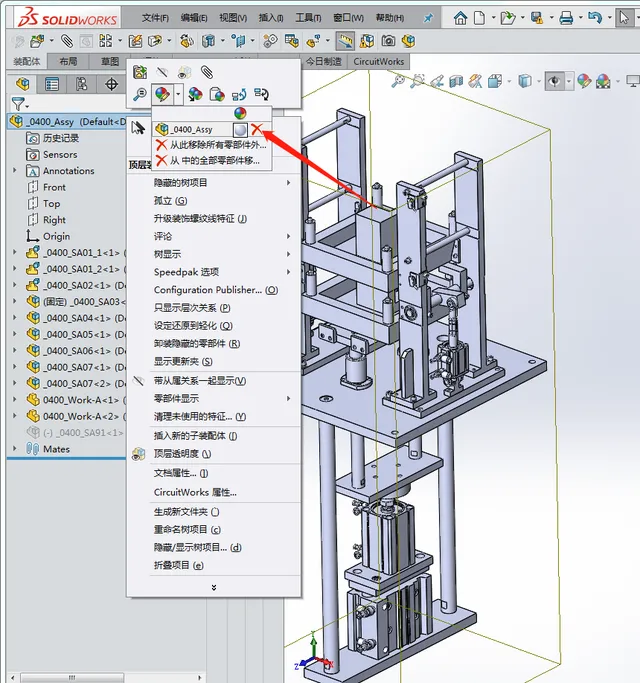
Task: Open the Interference Detection warning icon
Action: tap(367, 41)
